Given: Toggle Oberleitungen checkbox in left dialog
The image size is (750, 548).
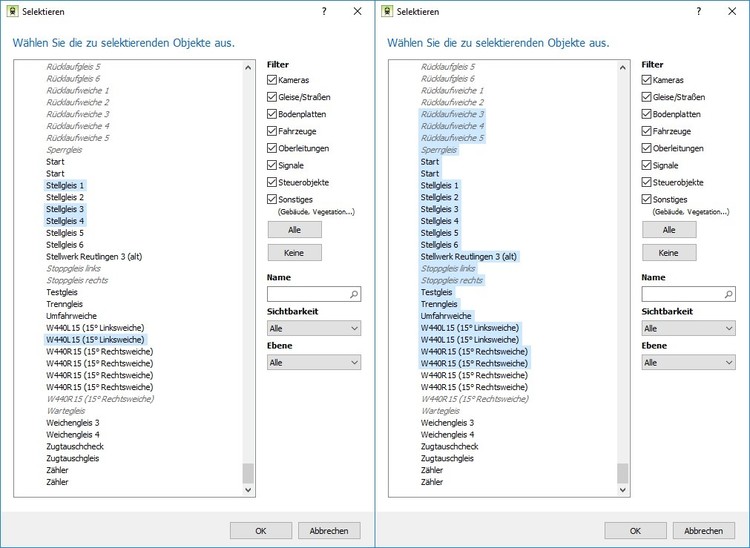Looking at the screenshot, I should point(272,148).
